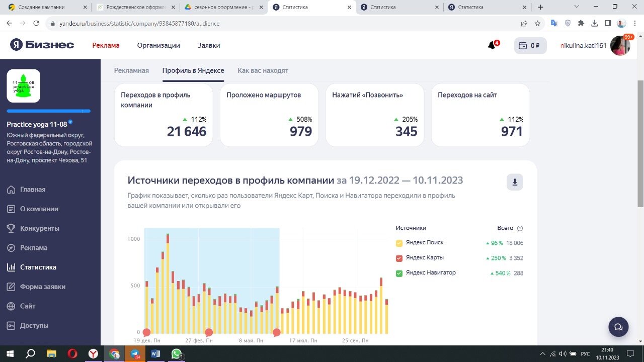The width and height of the screenshot is (644, 362).
Task: Click the nikulina.kati161 username
Action: [x=583, y=45]
